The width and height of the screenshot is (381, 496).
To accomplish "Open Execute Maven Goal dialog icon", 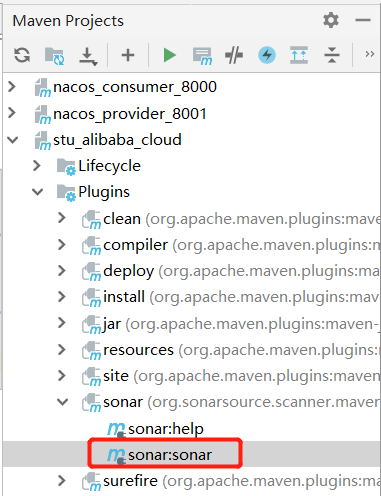I will [202, 56].
